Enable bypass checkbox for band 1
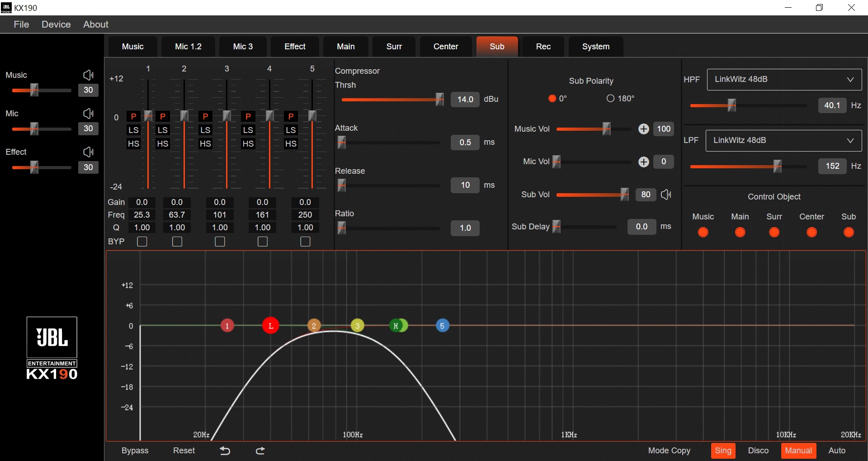Image resolution: width=868 pixels, height=461 pixels. click(x=142, y=242)
